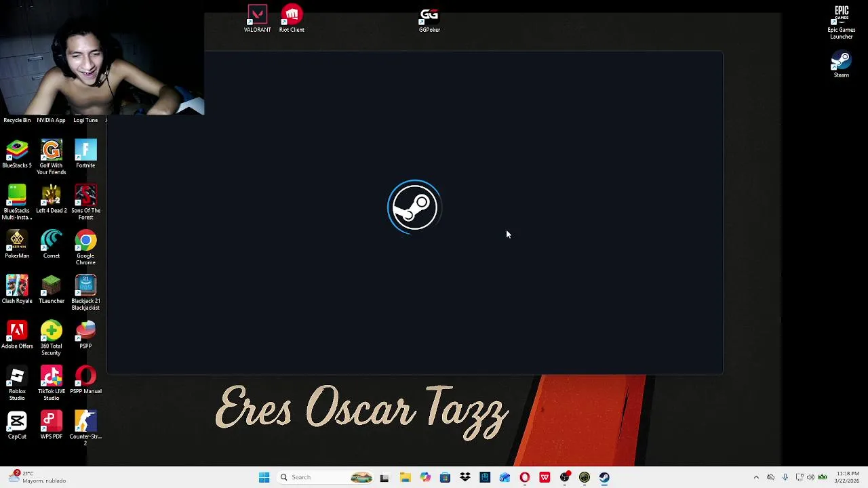Select the PSPP Manual desktop icon
The height and width of the screenshot is (488, 868).
85,380
